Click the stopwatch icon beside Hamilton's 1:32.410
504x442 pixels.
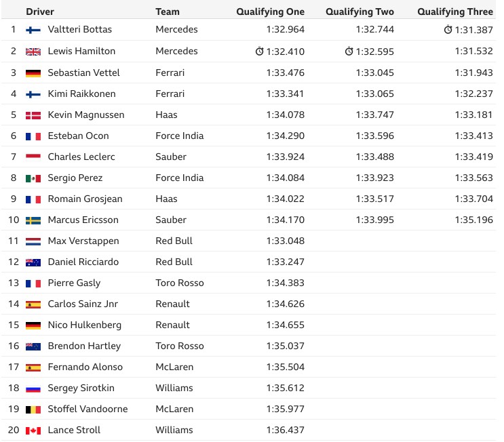click(x=259, y=52)
